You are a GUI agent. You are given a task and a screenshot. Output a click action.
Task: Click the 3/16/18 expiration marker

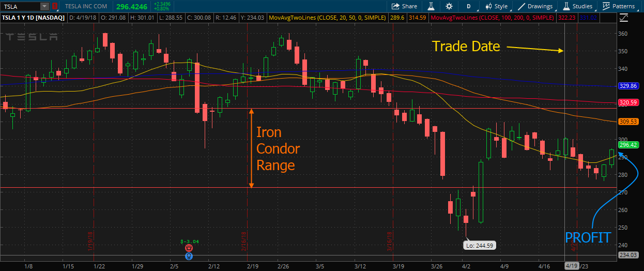pos(390,241)
